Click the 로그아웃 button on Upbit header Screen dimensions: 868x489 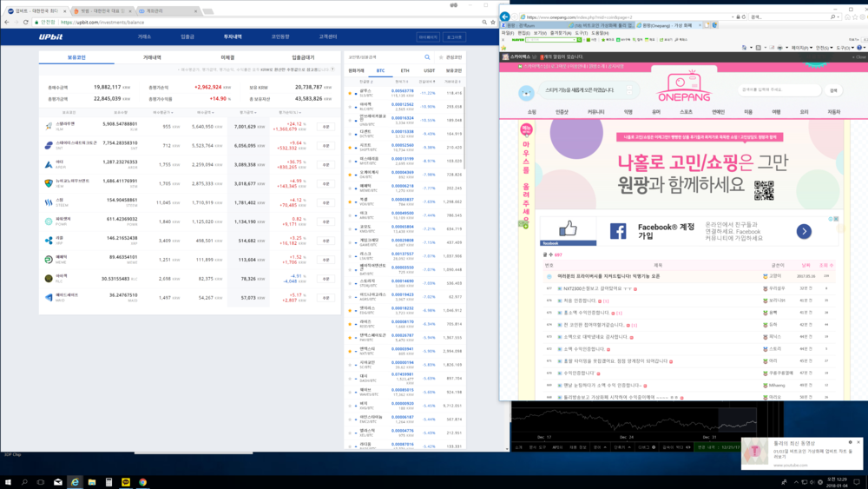(x=454, y=37)
